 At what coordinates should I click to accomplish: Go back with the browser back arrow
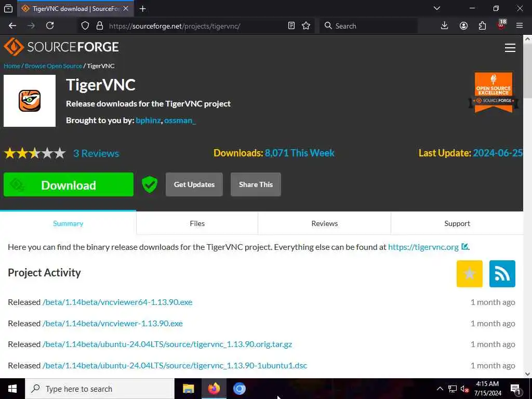click(12, 26)
